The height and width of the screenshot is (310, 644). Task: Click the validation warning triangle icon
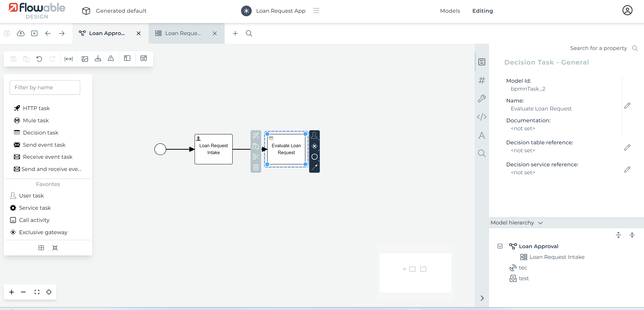point(111,59)
